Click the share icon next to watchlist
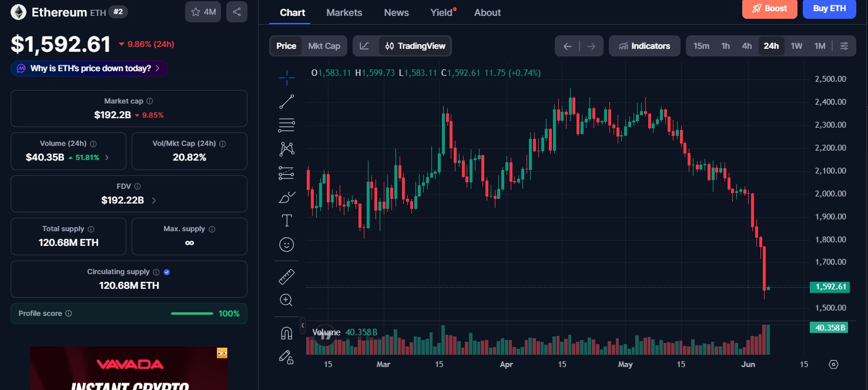 point(237,12)
